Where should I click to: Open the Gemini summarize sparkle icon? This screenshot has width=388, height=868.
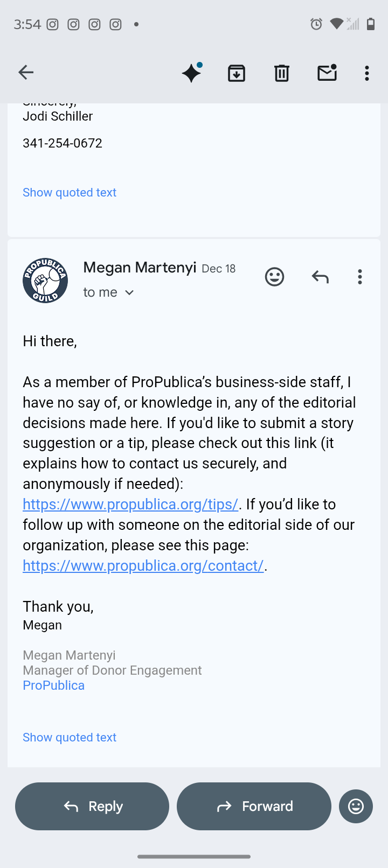click(x=191, y=73)
